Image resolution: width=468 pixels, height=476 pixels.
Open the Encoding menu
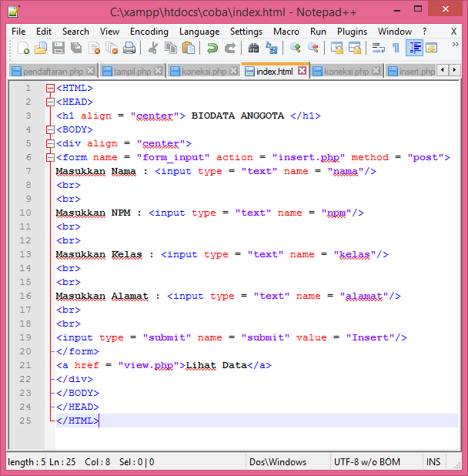click(x=149, y=32)
